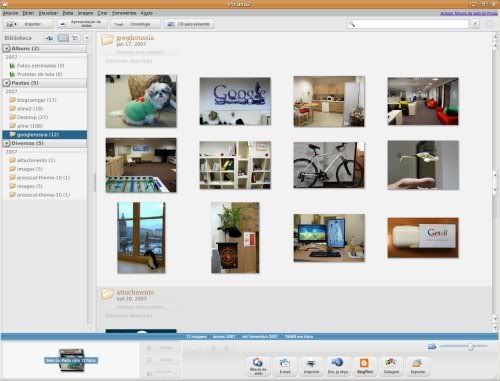Viewport: 500px width, 381px height.
Task: Click the Imprimir printer button
Action: point(311,366)
